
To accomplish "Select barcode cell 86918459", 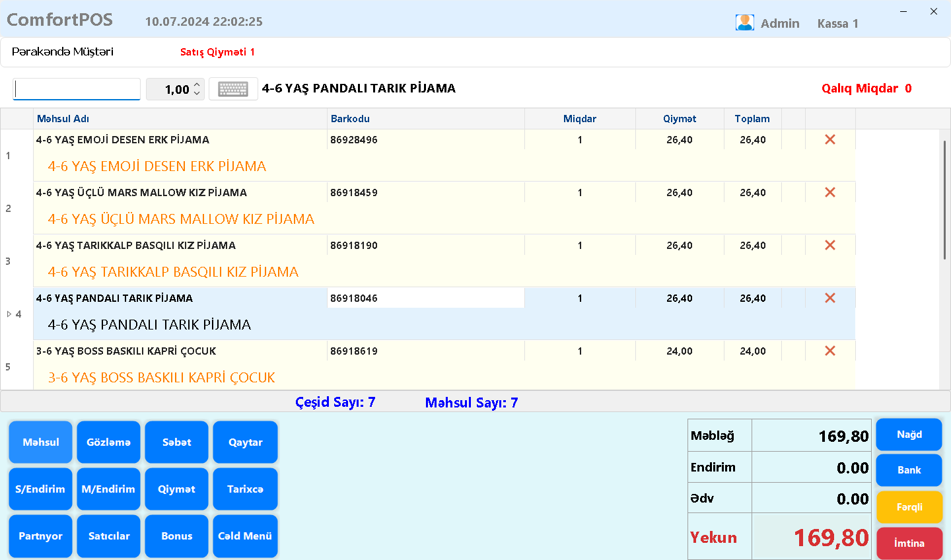I will [426, 192].
